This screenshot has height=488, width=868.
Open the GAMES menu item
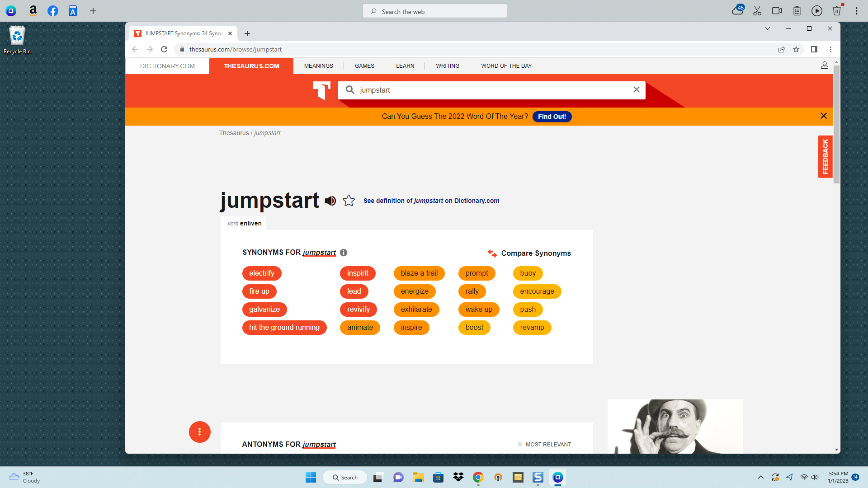click(x=364, y=66)
